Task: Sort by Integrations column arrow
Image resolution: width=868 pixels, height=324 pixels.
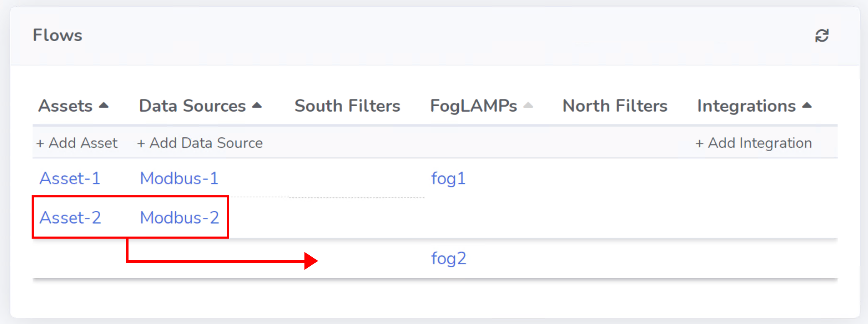Action: click(x=807, y=106)
